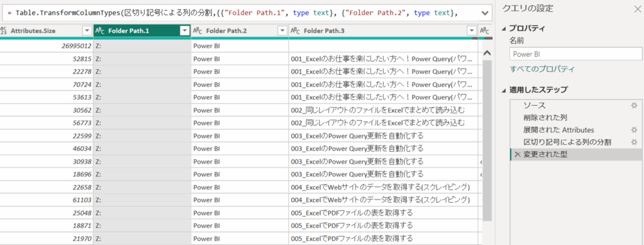Select cell with size 30562

47,110
